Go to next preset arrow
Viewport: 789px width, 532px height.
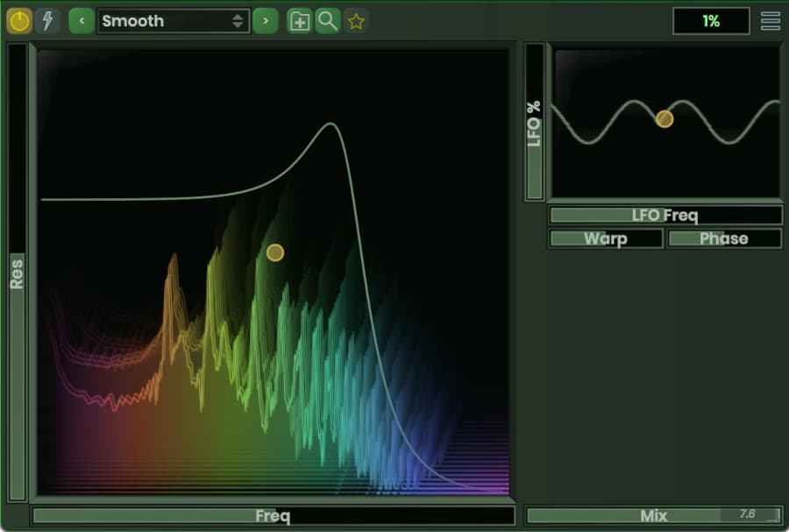266,21
